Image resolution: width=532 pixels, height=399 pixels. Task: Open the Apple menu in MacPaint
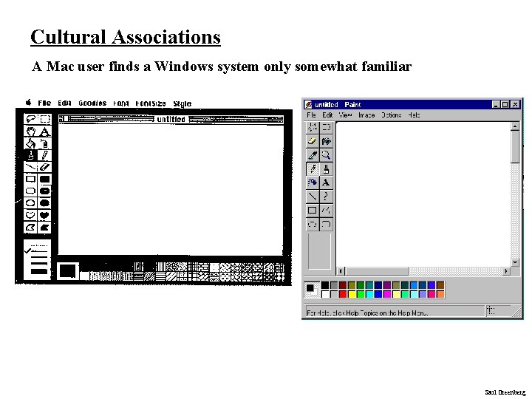pos(29,102)
